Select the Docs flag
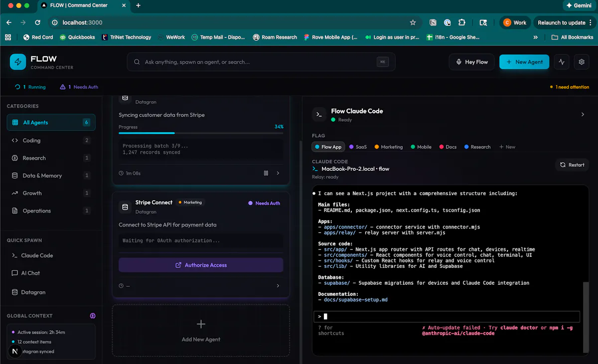This screenshot has width=598, height=364. (x=448, y=147)
